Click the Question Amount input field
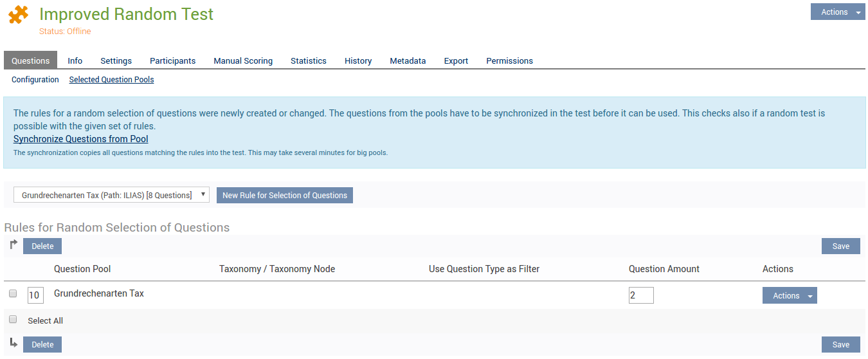Screen dimensions: 868x359 click(x=641, y=295)
